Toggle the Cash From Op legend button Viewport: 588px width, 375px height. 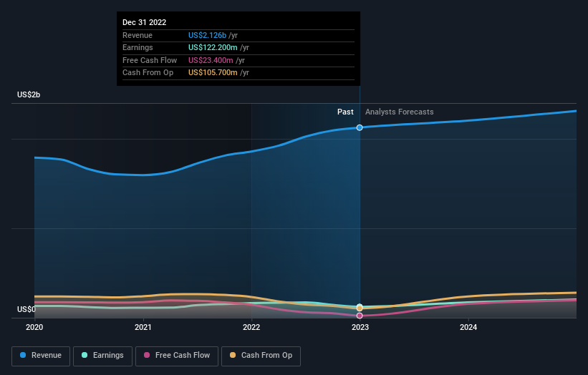[261, 356]
